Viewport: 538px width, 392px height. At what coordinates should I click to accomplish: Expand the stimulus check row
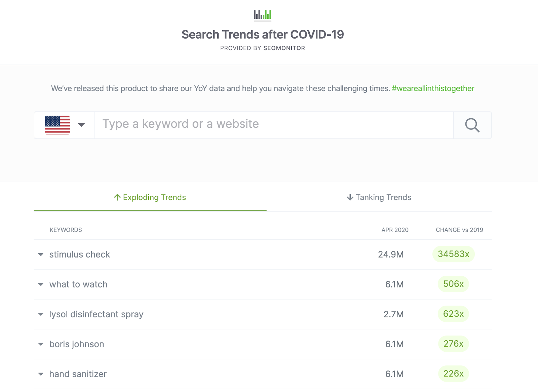41,254
